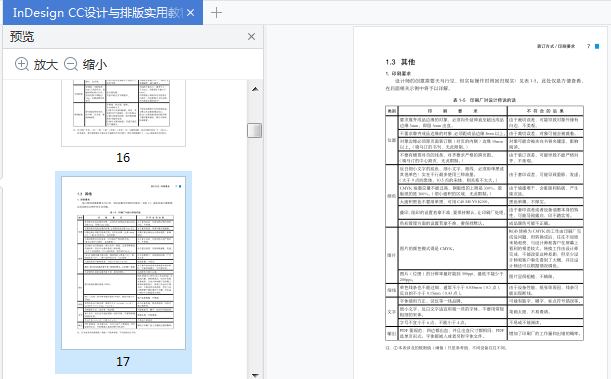The height and width of the screenshot is (379, 611).
Task: Click the thumbnail panel scrollbar handle
Action: click(255, 130)
